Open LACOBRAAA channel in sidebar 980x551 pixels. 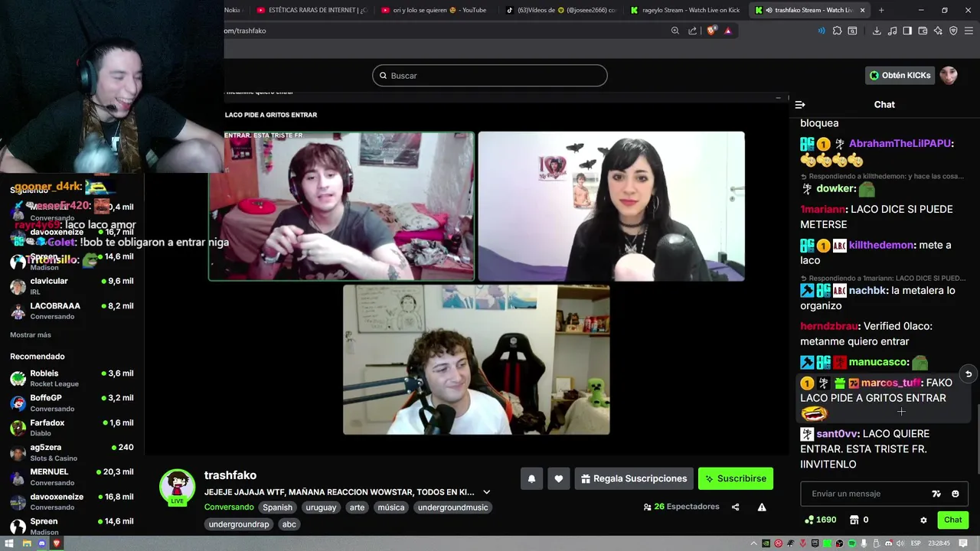pyautogui.click(x=72, y=311)
